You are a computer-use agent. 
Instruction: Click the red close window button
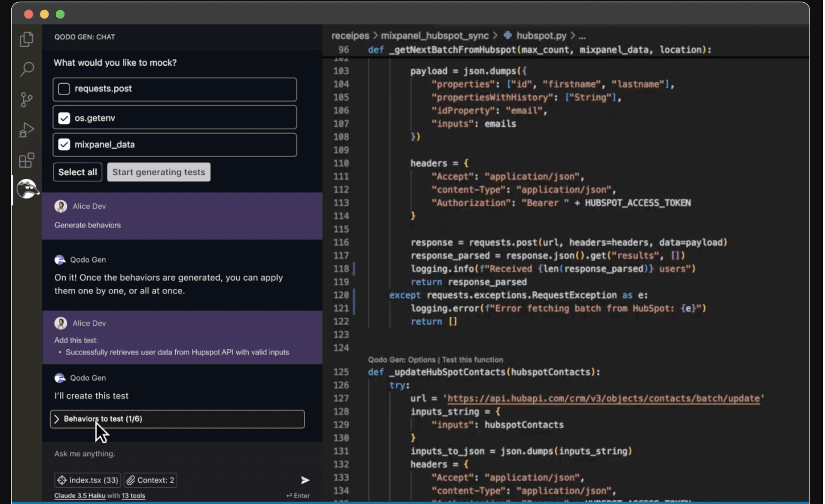coord(28,14)
